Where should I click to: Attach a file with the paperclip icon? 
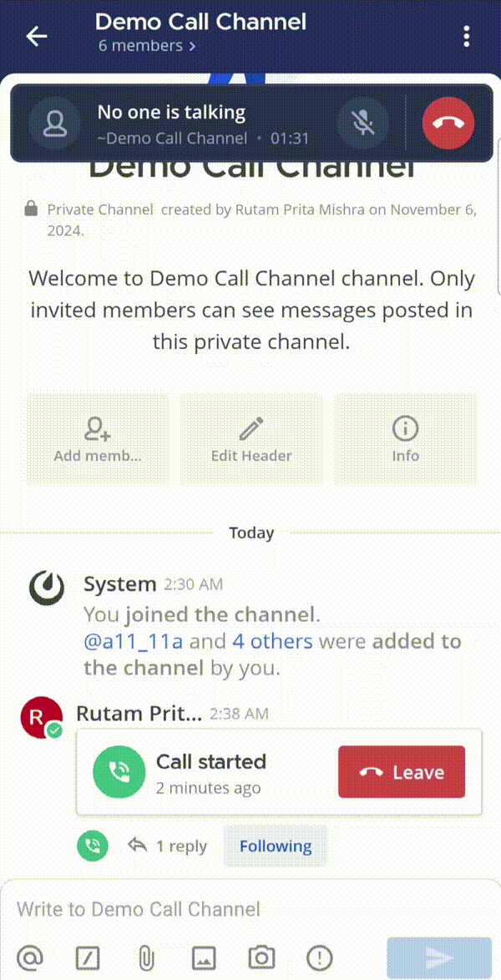pyautogui.click(x=145, y=957)
